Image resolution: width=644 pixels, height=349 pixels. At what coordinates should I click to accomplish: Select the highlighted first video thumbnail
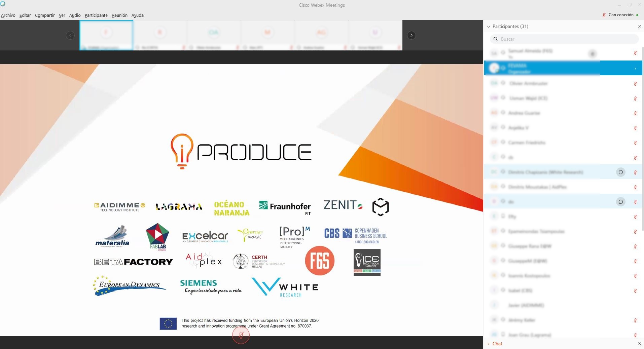106,35
